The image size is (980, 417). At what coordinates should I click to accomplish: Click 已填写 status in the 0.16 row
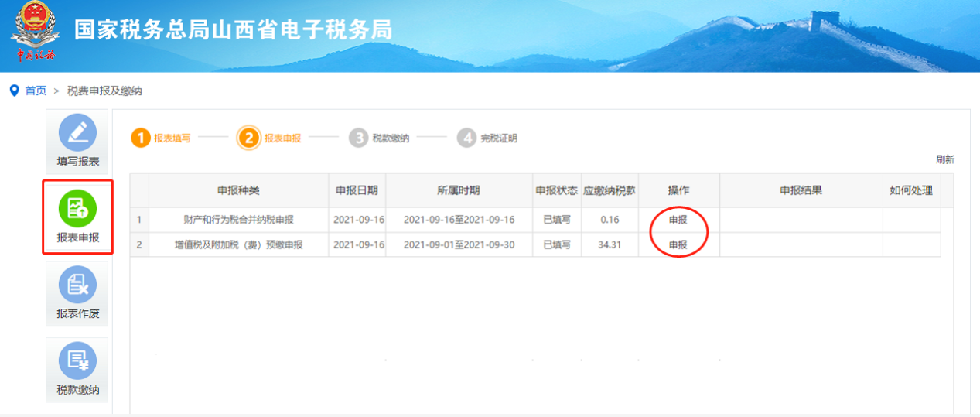tap(557, 220)
